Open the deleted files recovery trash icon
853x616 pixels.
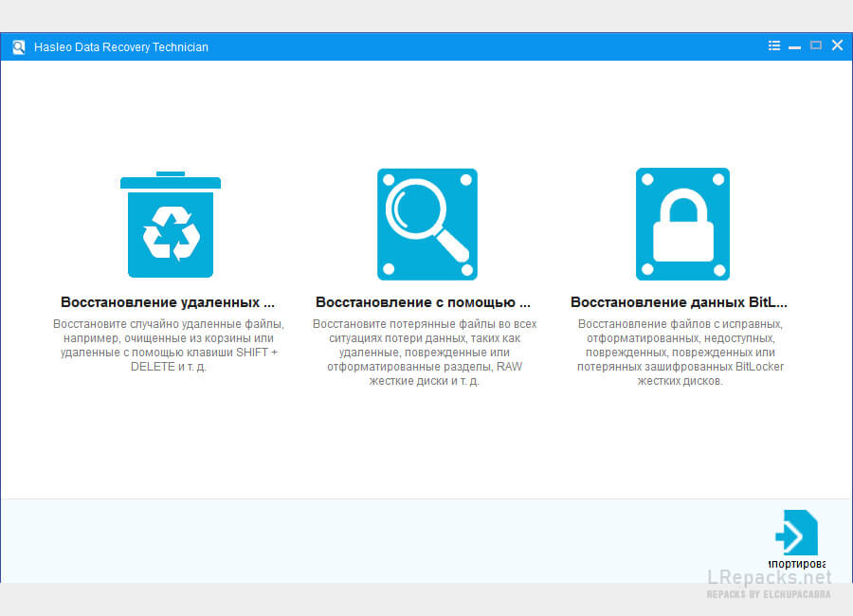[x=171, y=225]
